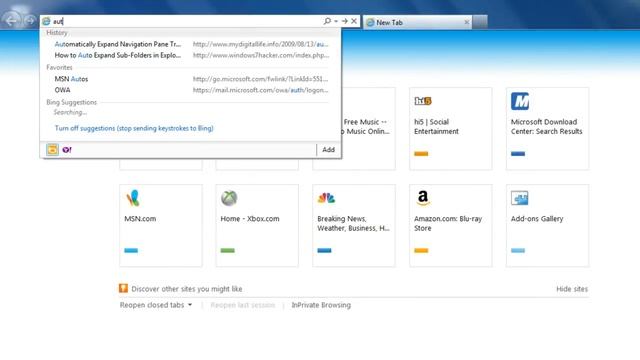
Task: Start InPrivate Browsing link
Action: 321,305
